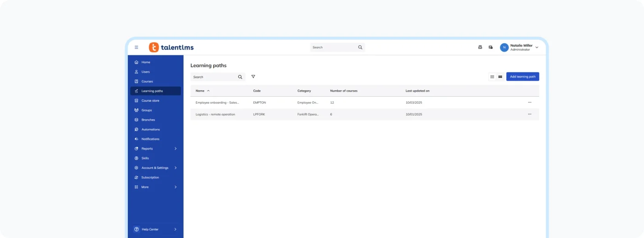Open the filter funnel icon
The width and height of the screenshot is (644, 238).
[x=253, y=76]
